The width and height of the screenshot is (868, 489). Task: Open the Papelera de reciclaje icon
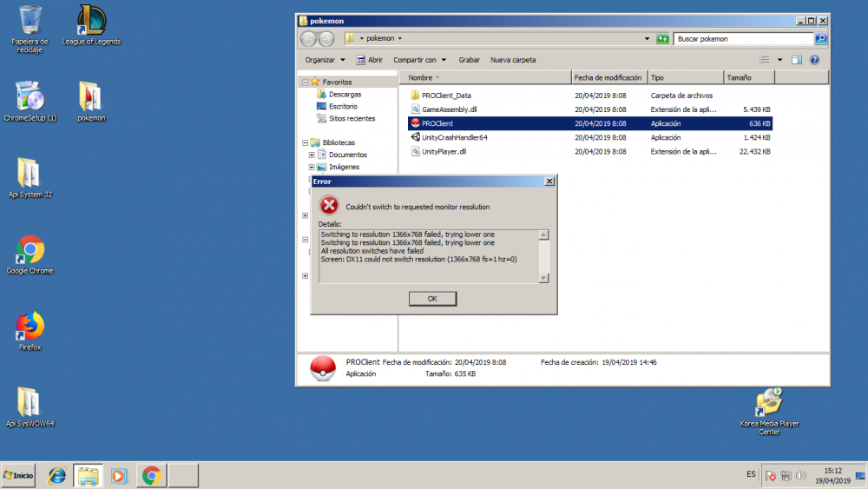pos(30,21)
